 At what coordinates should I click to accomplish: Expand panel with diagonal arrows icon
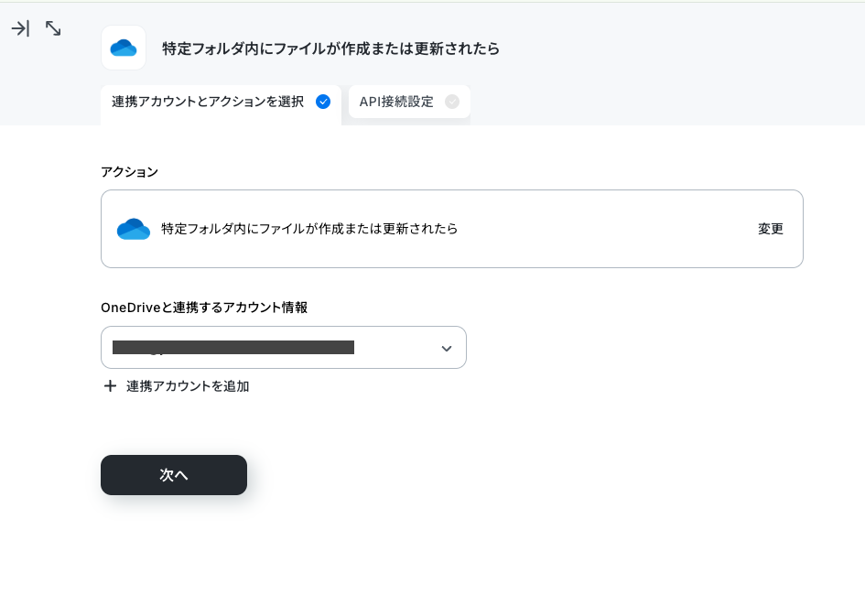pos(53,28)
